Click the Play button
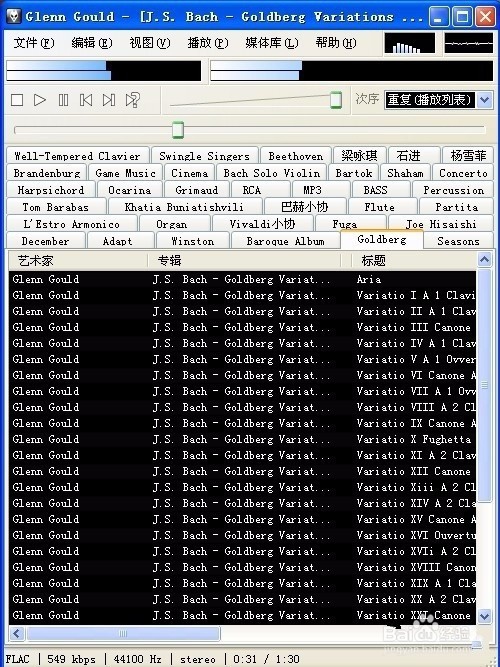The width and height of the screenshot is (500, 667). [40, 100]
